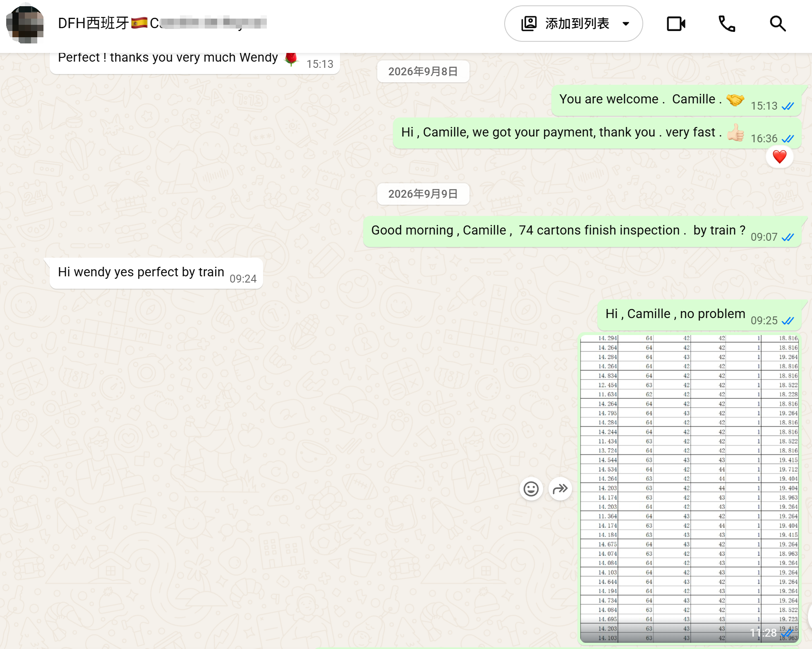812x649 pixels.
Task: Open chat search with magnifier icon
Action: point(778,24)
